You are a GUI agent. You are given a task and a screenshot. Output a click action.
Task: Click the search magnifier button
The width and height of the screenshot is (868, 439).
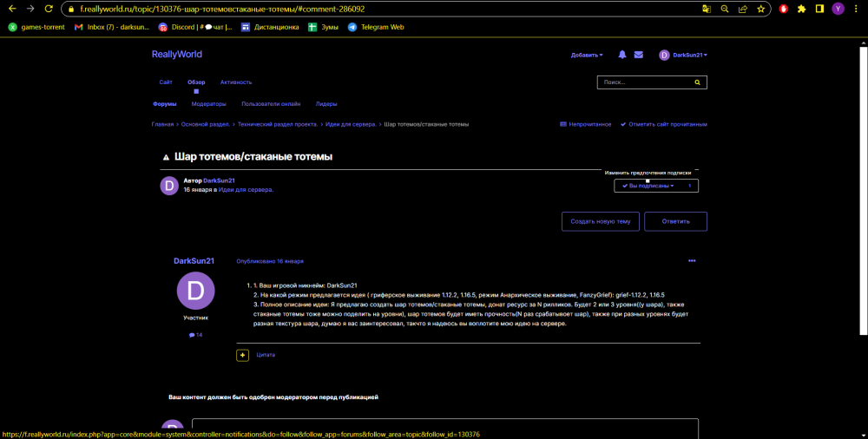pos(698,82)
